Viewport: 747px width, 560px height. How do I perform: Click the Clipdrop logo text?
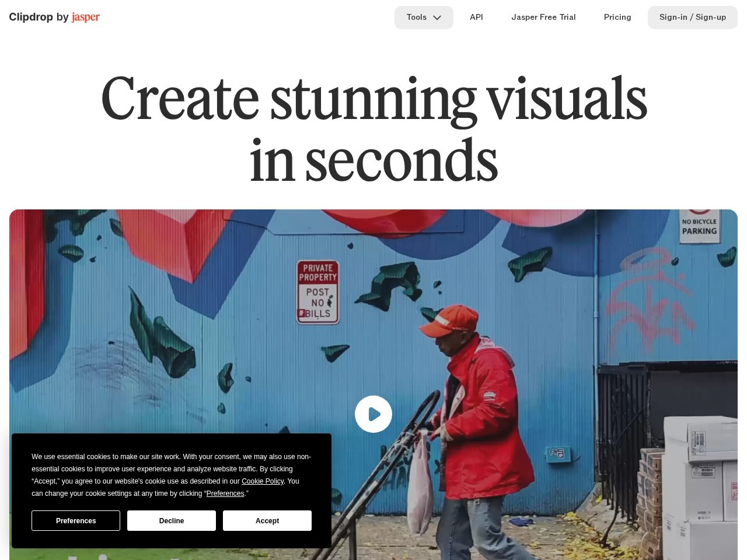coord(30,17)
